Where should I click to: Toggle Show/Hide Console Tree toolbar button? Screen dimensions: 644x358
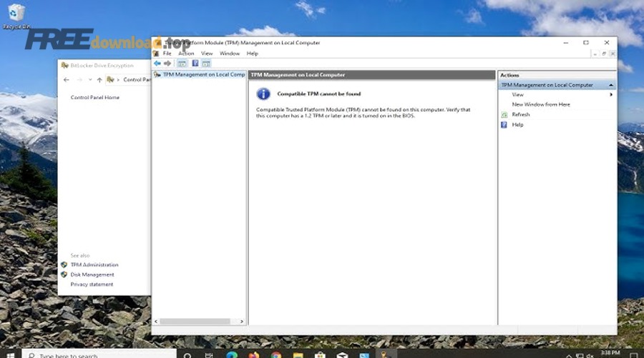[182, 63]
